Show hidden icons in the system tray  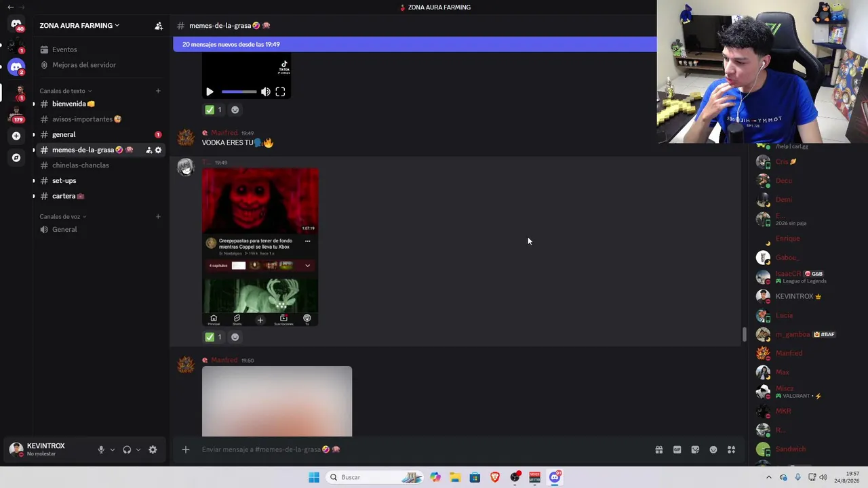pos(768,477)
